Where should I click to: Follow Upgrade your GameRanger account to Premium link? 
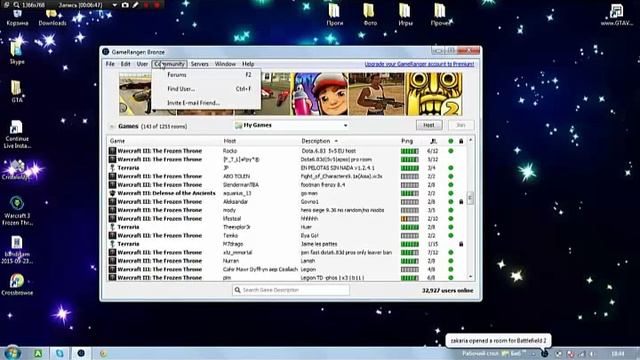[x=419, y=64]
